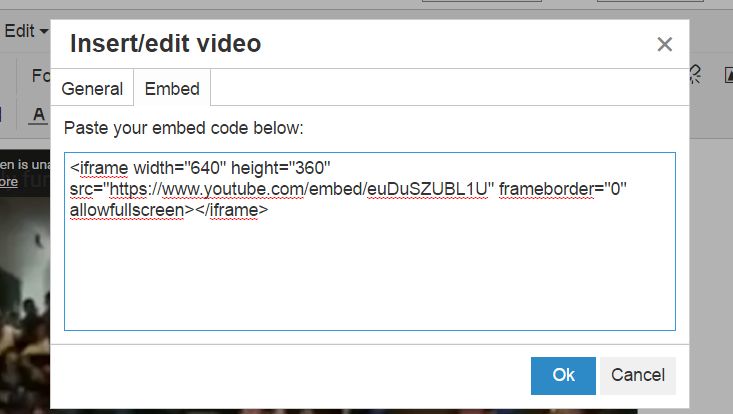Click the underlined A text color icon
Viewport: 733px width, 414px height.
pos(39,115)
